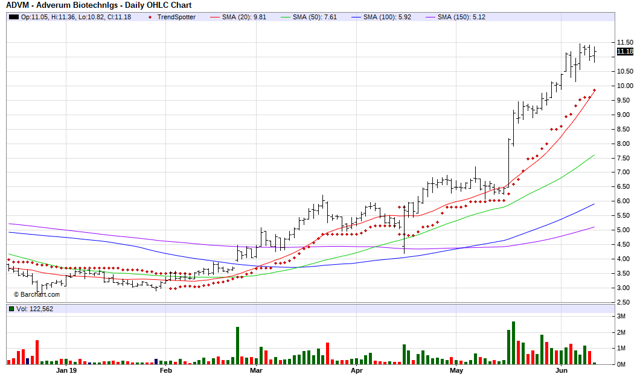Select the TrendSpotter legend label
The image size is (640, 389).
pos(176,17)
